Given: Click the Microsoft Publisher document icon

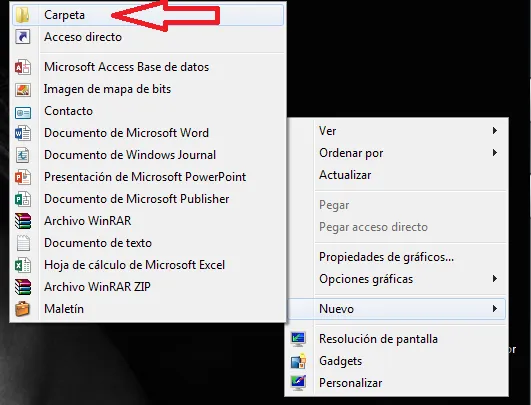Looking at the screenshot, I should tap(23, 199).
